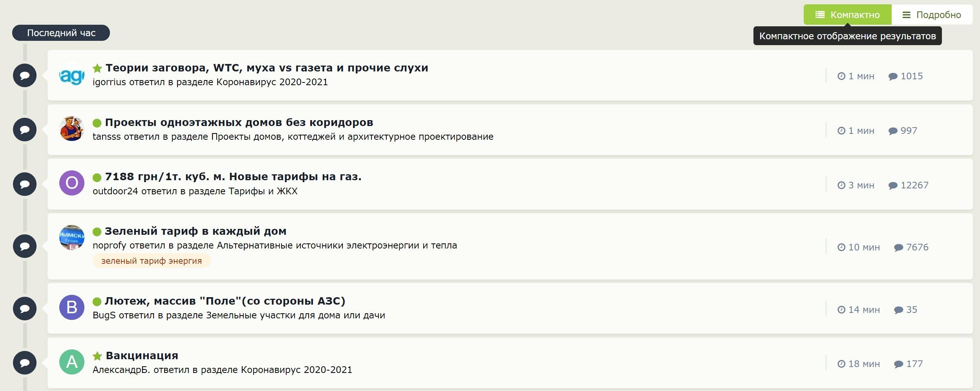Open section Коронавирус 2020-2021 under Вакцинация
980x391 pixels.
(296, 370)
